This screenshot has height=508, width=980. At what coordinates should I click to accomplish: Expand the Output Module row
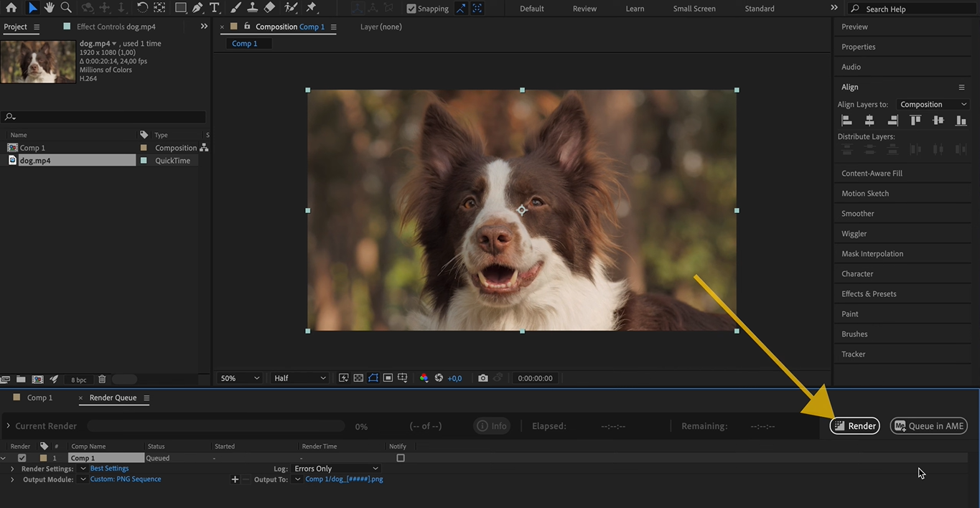pyautogui.click(x=11, y=479)
